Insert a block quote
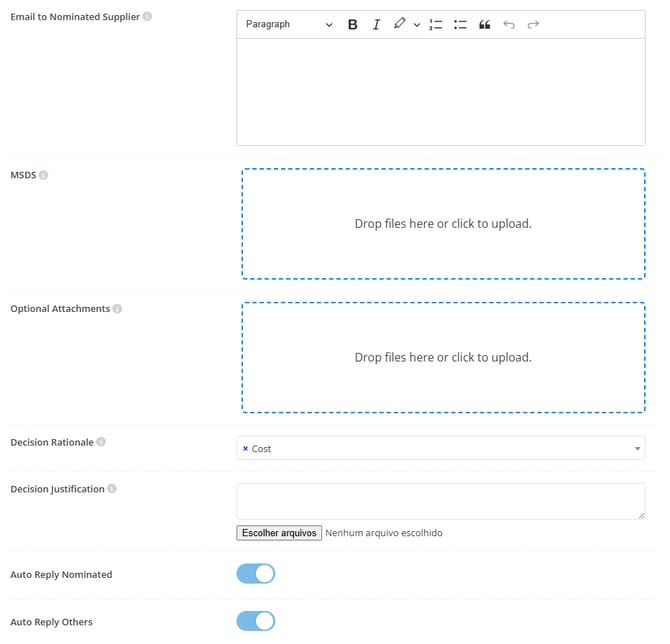 [x=485, y=24]
